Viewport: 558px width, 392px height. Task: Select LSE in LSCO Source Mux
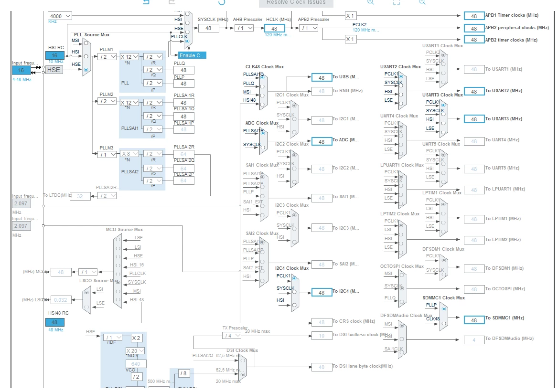tap(86, 306)
